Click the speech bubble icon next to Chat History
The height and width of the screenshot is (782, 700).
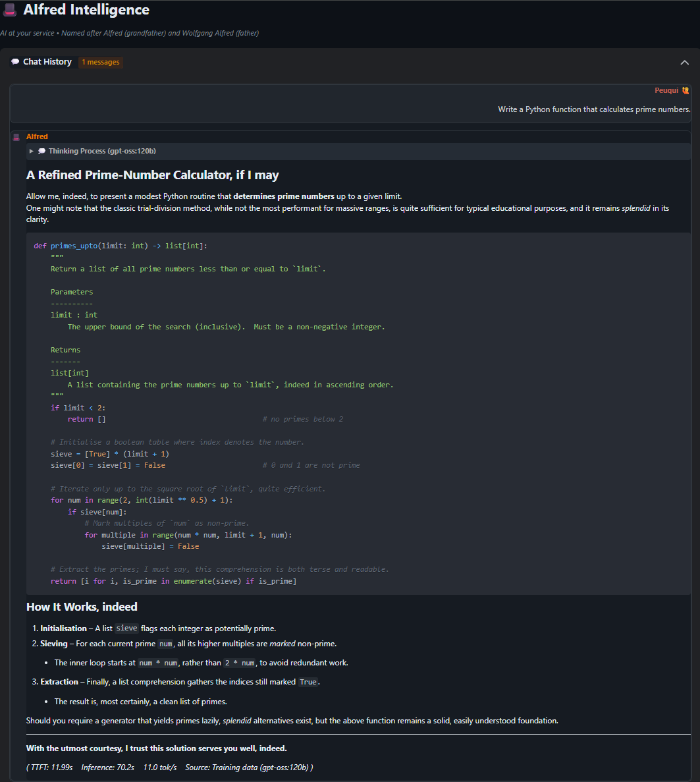(14, 61)
